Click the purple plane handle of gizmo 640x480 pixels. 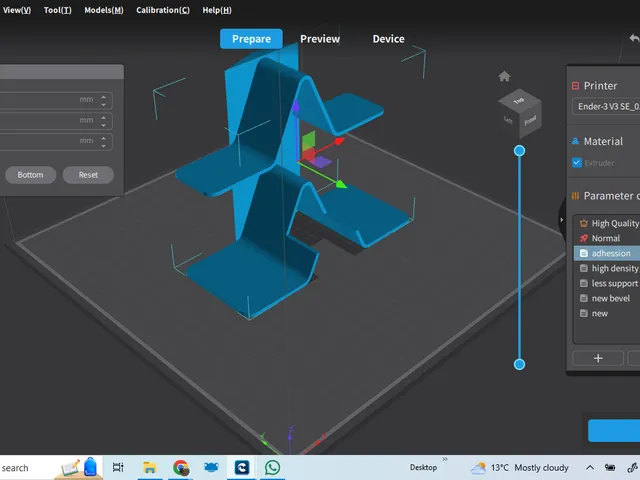click(322, 162)
